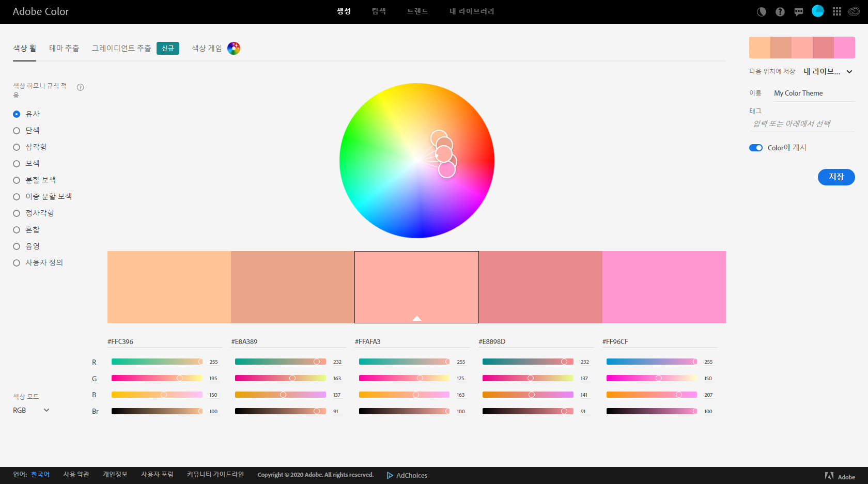
Task: Click the G slider for #FFAFA3
Action: tap(405, 378)
